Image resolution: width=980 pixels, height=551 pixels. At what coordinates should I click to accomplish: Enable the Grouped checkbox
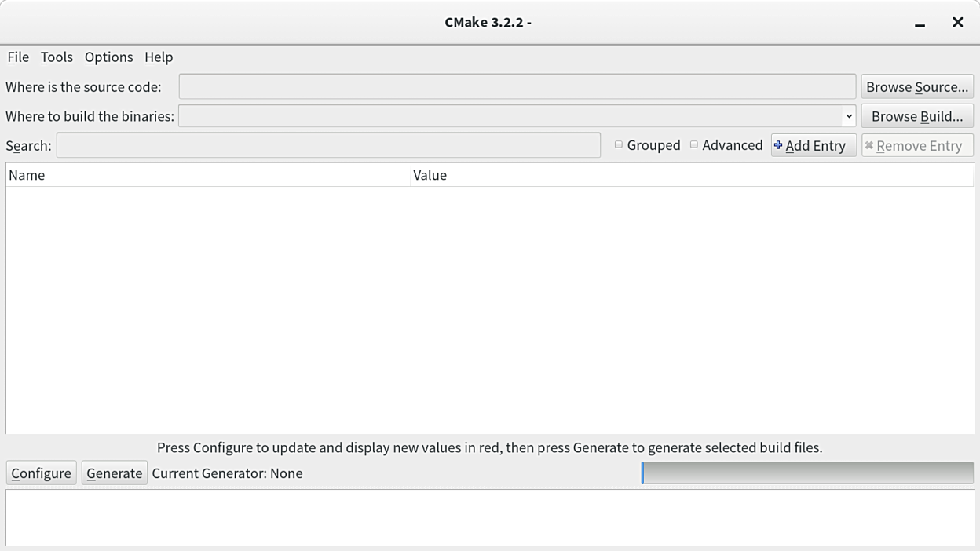click(x=619, y=145)
